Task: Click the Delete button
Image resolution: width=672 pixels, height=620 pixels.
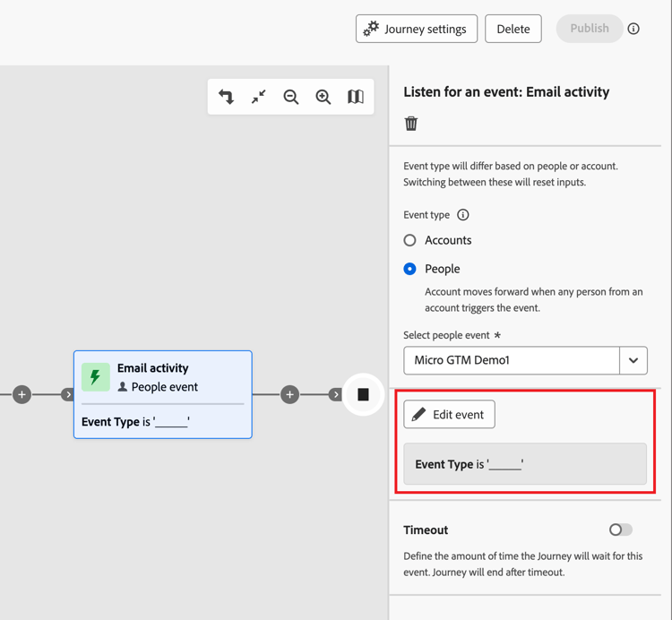Action: [513, 29]
